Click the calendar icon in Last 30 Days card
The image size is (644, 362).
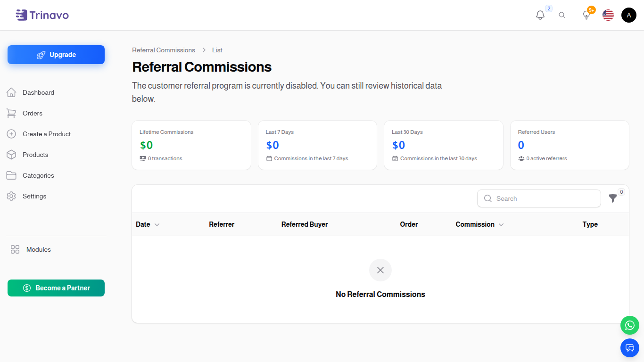coord(395,158)
